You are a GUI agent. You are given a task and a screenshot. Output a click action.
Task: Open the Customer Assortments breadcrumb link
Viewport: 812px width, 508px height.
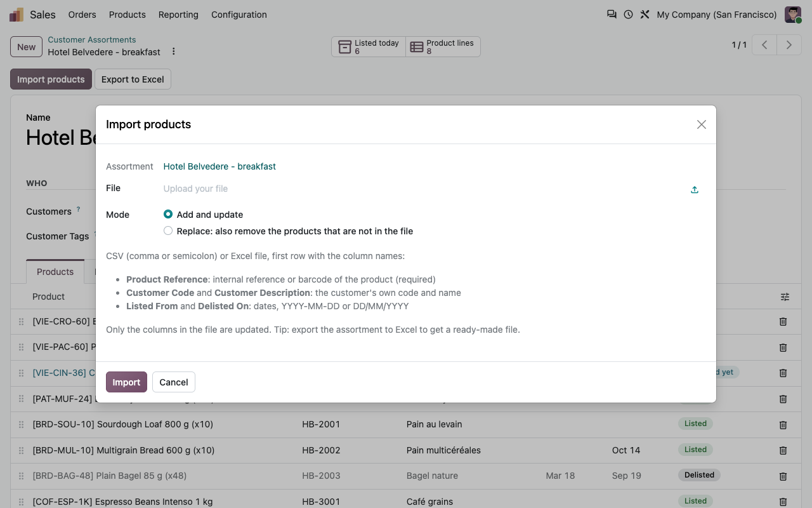click(92, 40)
